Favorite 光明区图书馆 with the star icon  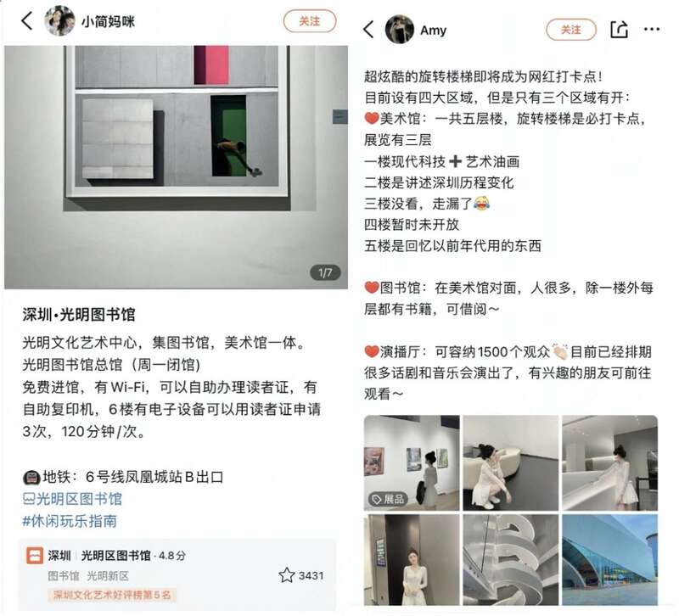[286, 575]
